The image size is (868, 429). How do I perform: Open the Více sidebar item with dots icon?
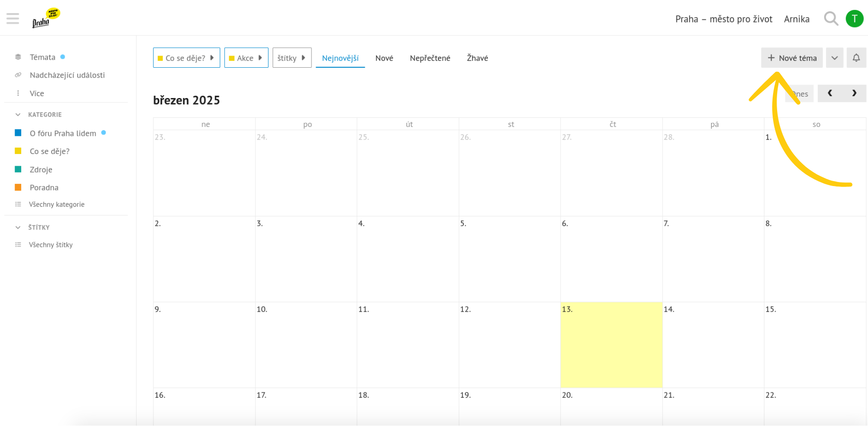click(x=36, y=93)
